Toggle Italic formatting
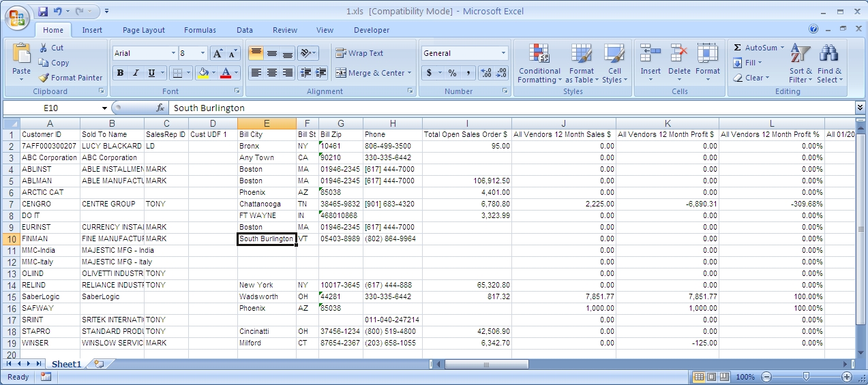 (x=136, y=73)
